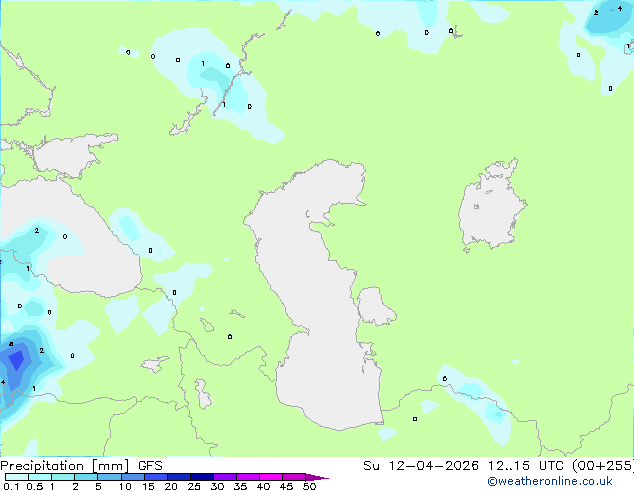634x490 pixels.
Task: Click the legend label '15'
Action: click(148, 486)
